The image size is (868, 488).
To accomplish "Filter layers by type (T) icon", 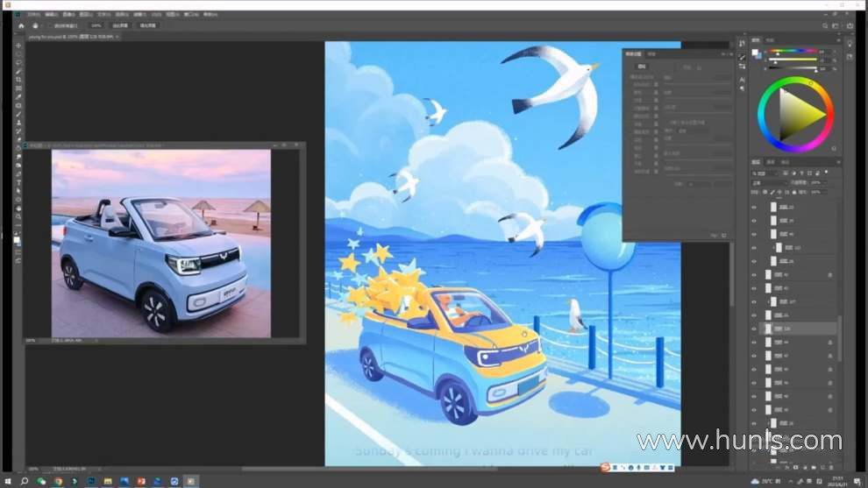I will click(801, 173).
